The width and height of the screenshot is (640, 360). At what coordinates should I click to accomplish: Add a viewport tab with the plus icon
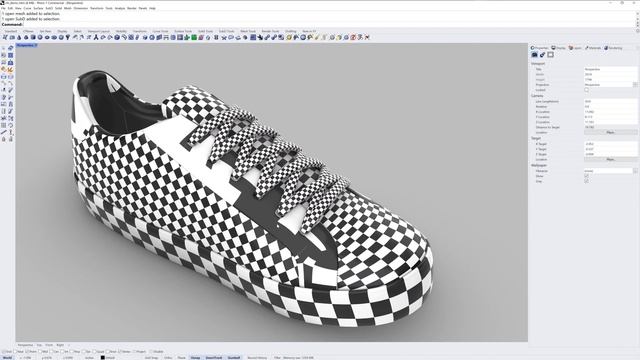(69, 345)
